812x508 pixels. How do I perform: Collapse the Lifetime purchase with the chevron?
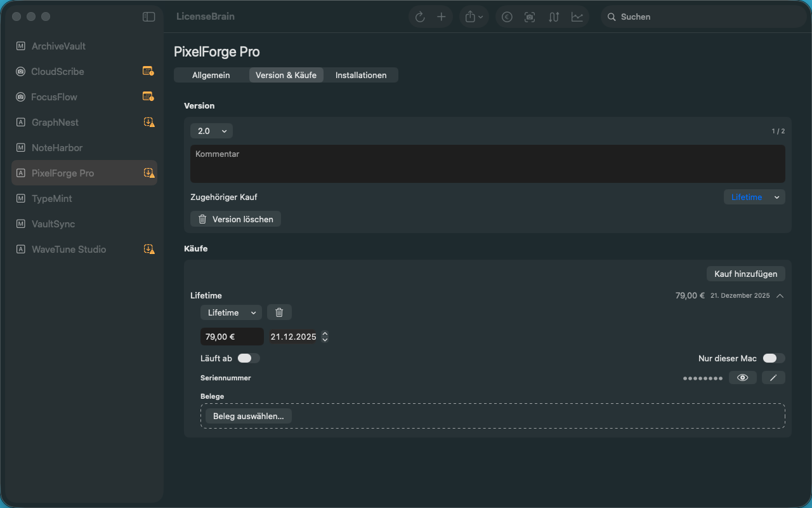point(780,295)
